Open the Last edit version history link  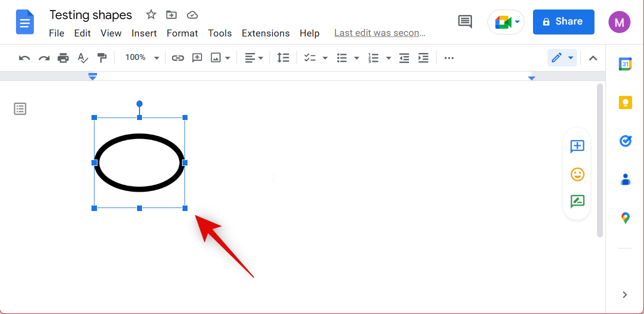[x=379, y=33]
